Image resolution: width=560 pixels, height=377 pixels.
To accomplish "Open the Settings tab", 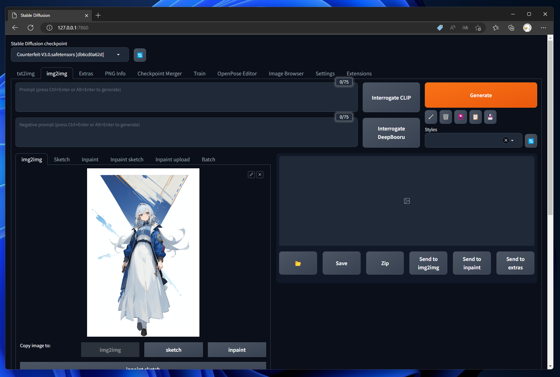I will [x=325, y=74].
